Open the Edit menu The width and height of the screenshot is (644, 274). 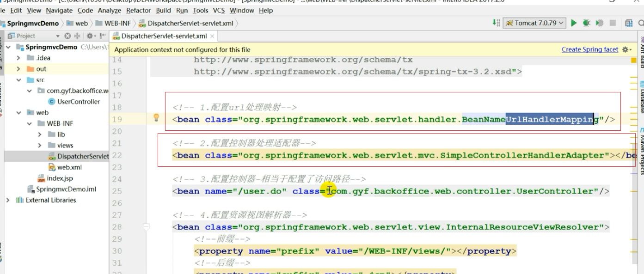tap(16, 10)
